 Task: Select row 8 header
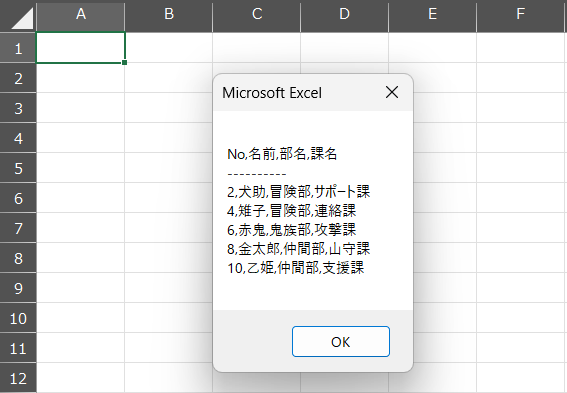[x=18, y=258]
